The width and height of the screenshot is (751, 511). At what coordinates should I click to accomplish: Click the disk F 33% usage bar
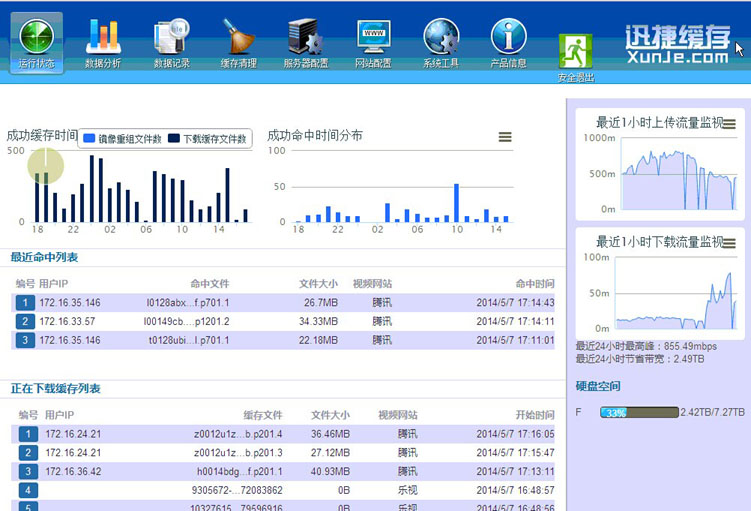click(639, 412)
